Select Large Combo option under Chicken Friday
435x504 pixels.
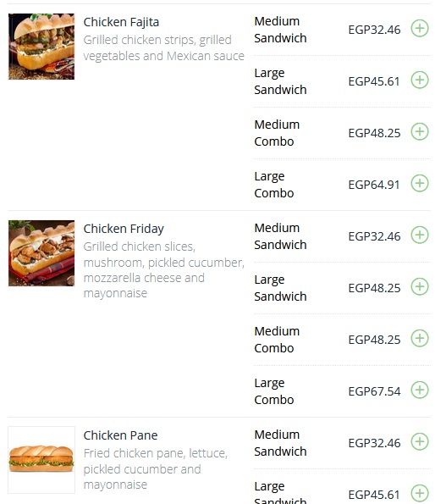point(274,391)
